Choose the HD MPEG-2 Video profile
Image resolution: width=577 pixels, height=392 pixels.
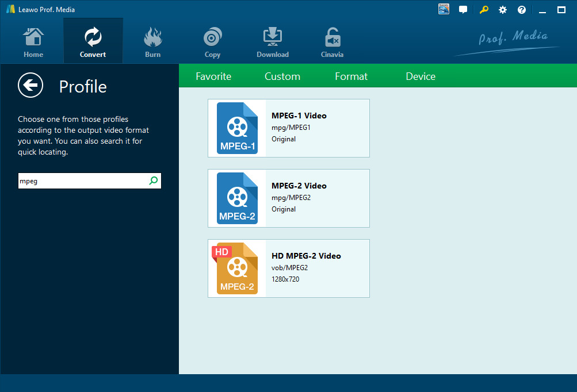tap(288, 268)
